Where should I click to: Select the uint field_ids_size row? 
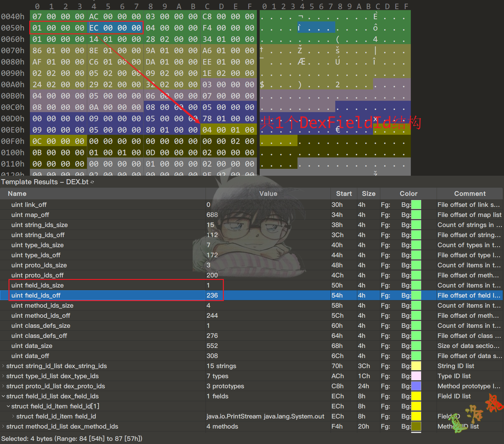click(37, 285)
